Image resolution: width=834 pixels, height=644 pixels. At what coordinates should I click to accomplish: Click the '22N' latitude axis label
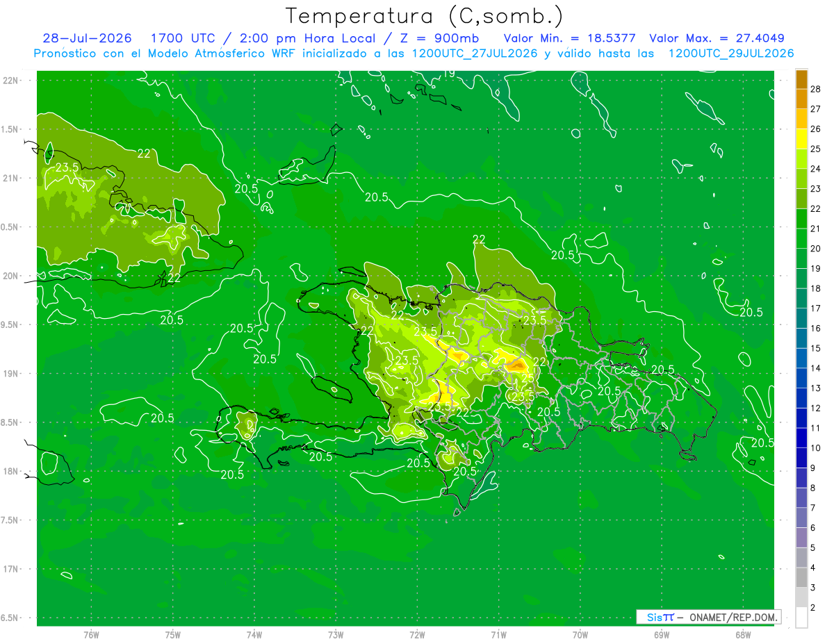click(x=10, y=81)
